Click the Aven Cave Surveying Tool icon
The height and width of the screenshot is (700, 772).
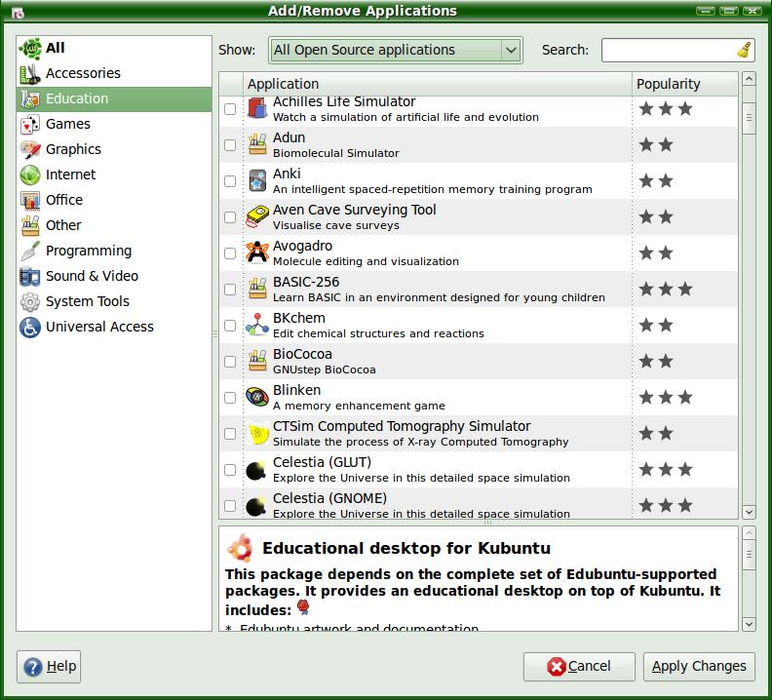(256, 216)
